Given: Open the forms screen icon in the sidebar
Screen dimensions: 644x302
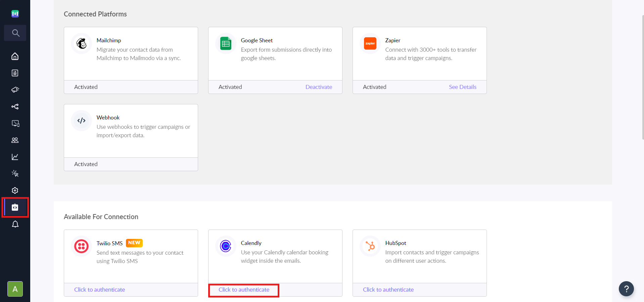Looking at the screenshot, I should tap(15, 123).
